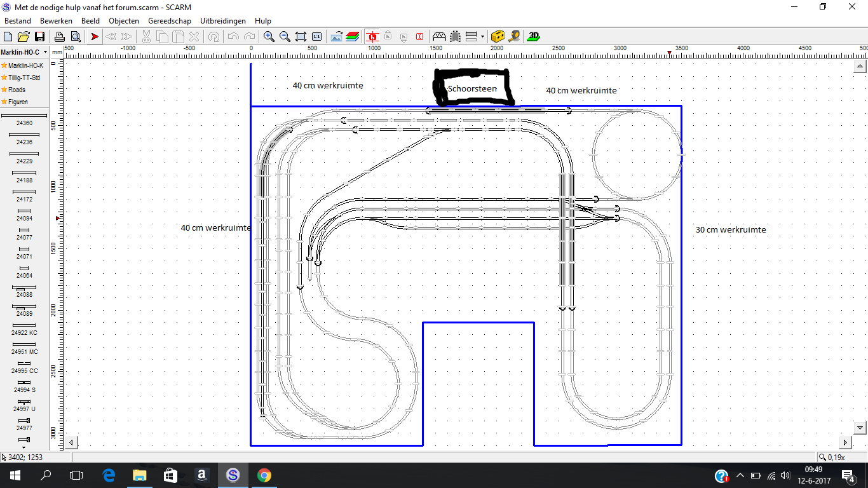Pick track piece 24188
Viewport: 868px width, 488px height.
pos(24,176)
